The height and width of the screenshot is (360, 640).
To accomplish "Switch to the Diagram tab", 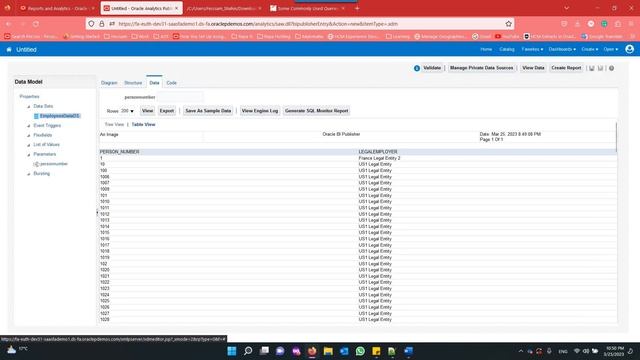I will [x=109, y=83].
